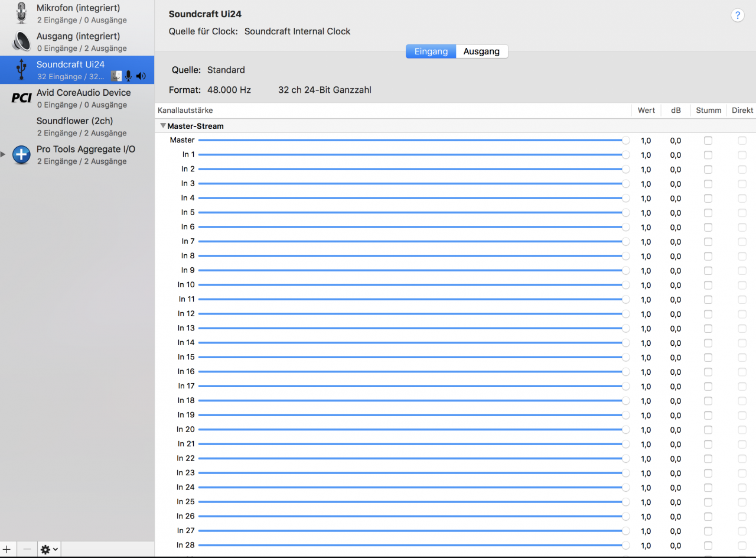Click the Kanallautstärke column header

point(185,111)
